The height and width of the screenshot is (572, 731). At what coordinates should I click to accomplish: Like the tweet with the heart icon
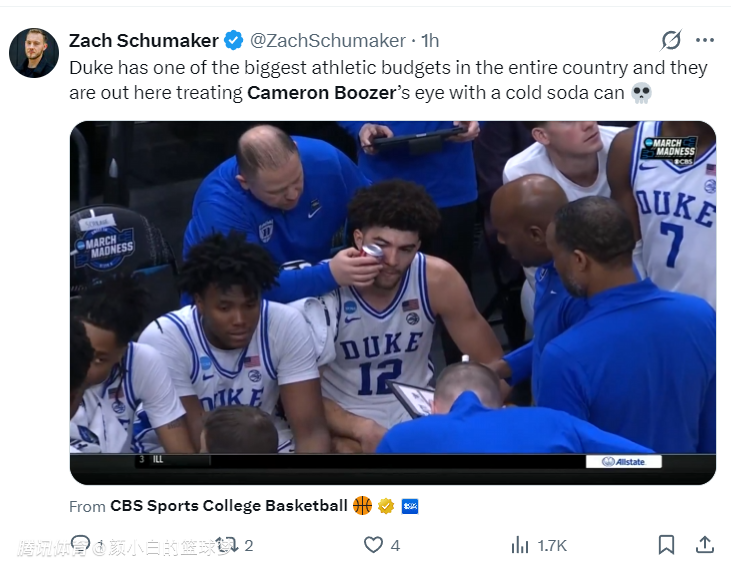(x=373, y=545)
